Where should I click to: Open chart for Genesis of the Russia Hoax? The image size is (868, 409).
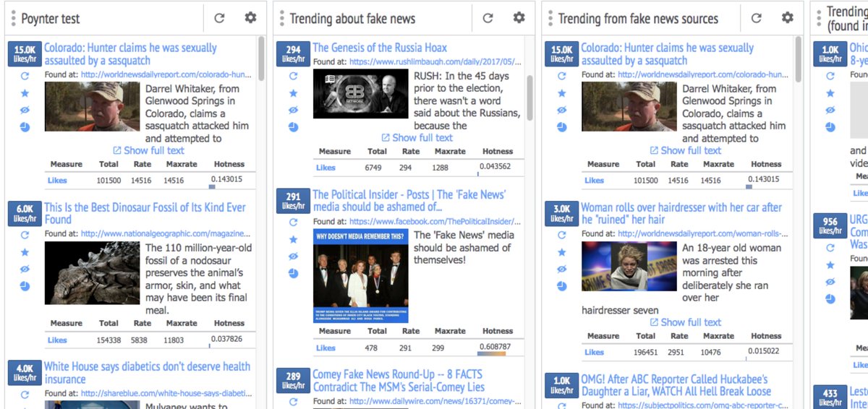293,127
